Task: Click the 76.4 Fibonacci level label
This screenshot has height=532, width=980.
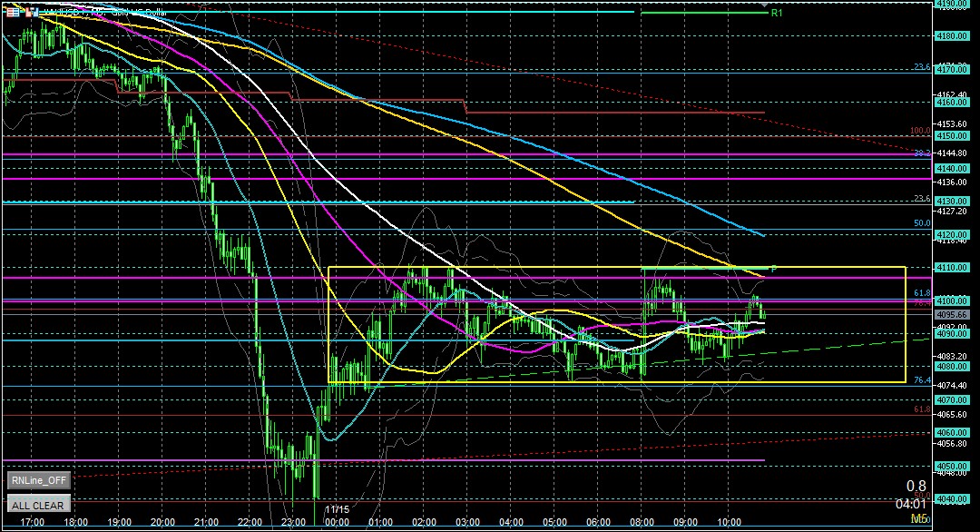Action: pyautogui.click(x=921, y=380)
